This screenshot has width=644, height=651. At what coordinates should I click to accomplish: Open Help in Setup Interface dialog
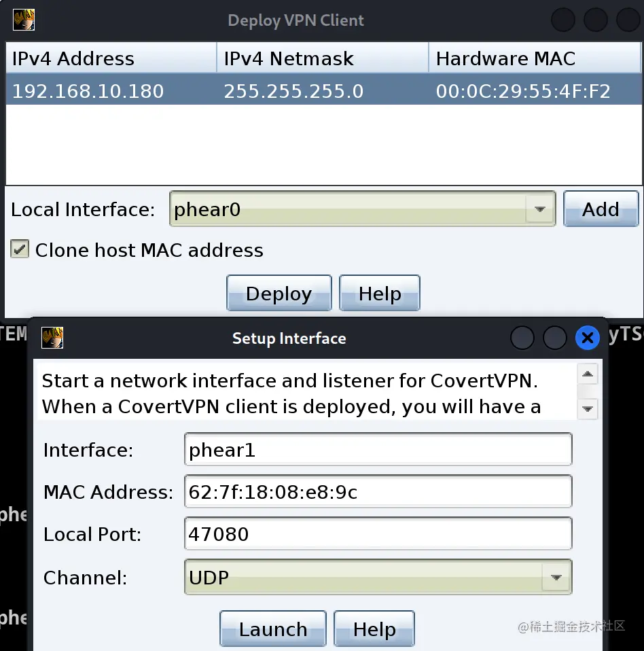coord(374,629)
